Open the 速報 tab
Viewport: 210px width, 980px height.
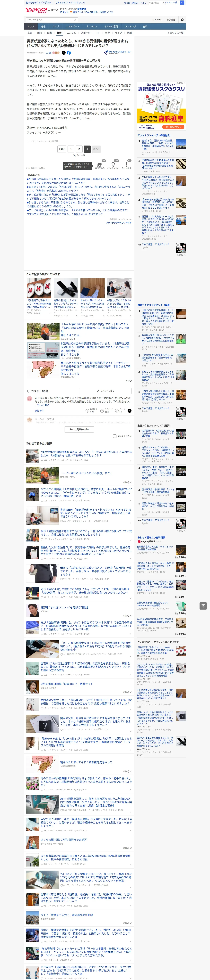point(43,27)
